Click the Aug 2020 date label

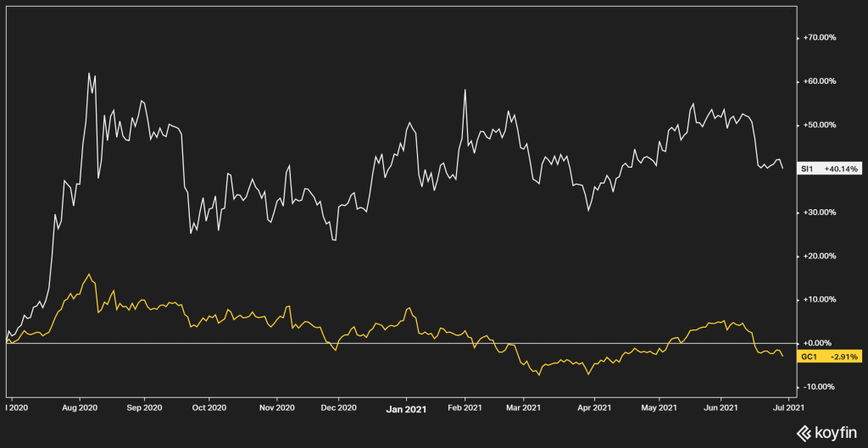pos(81,407)
